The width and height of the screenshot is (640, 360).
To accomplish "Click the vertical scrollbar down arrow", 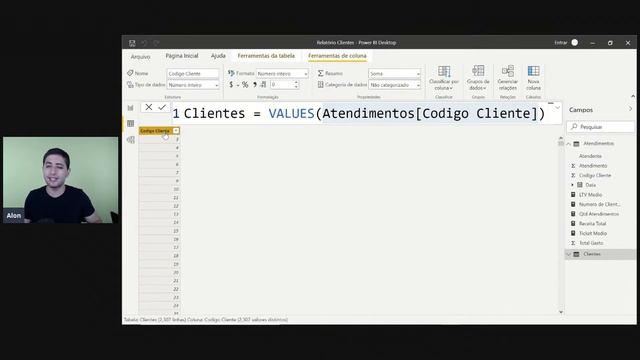I will coord(561,312).
